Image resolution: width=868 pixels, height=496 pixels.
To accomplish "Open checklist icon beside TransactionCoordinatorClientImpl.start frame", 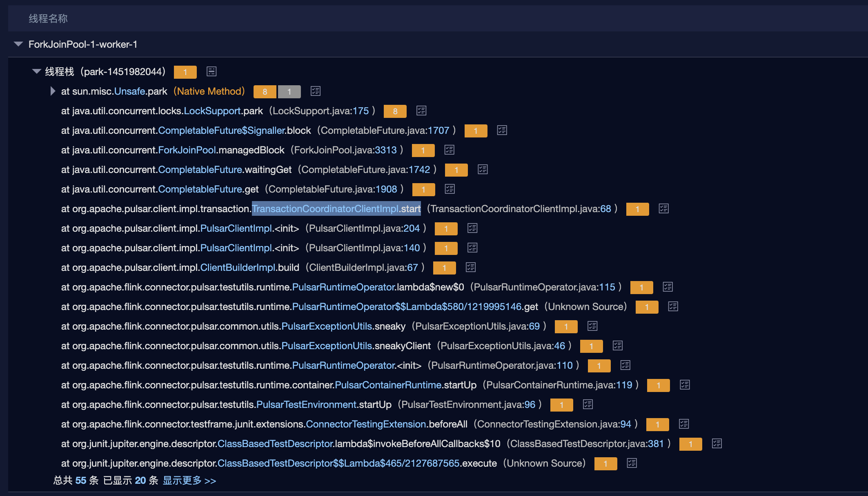I will pyautogui.click(x=663, y=208).
